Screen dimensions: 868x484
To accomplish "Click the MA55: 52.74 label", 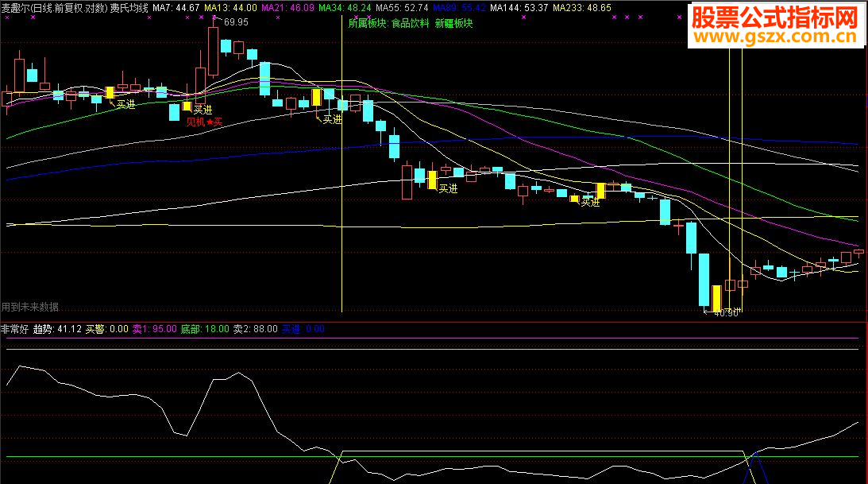I will (402, 8).
